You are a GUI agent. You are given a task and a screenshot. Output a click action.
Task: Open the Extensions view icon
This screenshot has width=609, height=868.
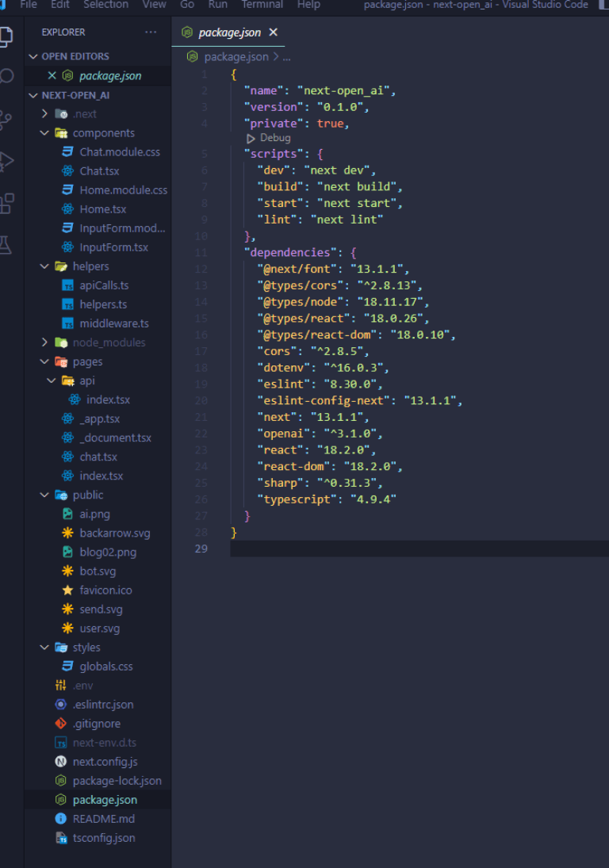[6, 203]
